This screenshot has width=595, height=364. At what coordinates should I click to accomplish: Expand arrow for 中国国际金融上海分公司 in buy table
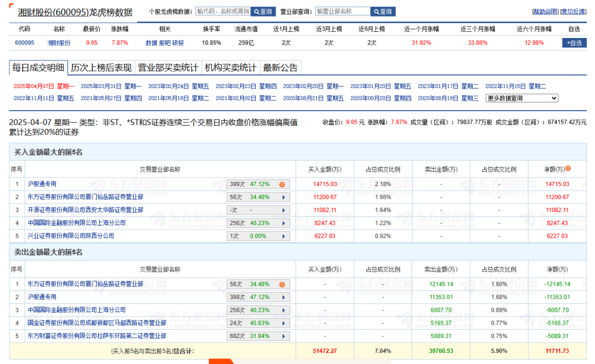point(284,224)
